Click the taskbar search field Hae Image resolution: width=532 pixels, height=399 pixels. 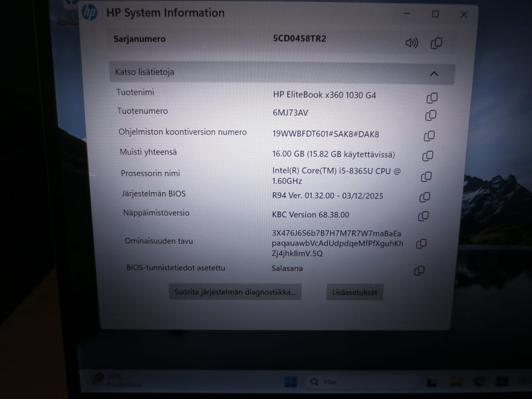pos(362,382)
